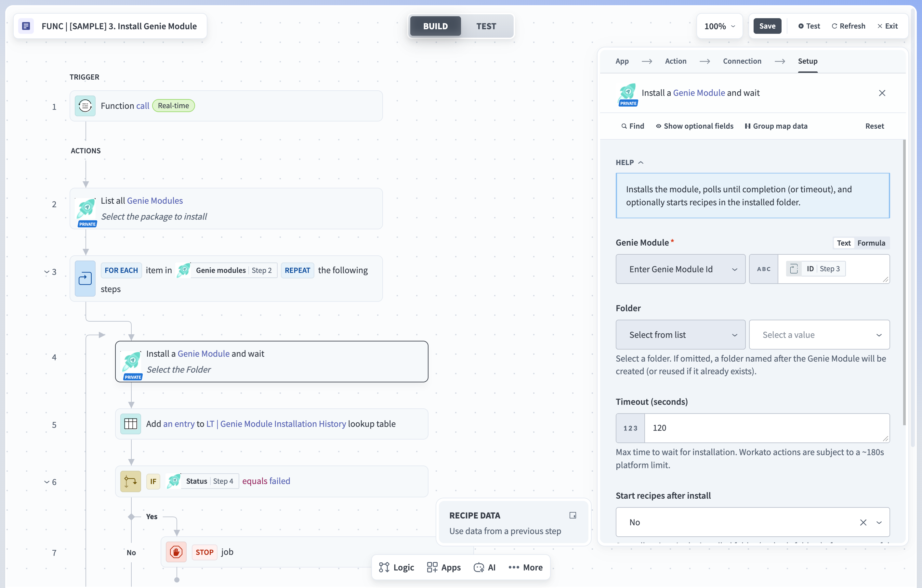Open Apps from the bottom toolbar
Viewport: 922px width, 588px height.
(x=444, y=567)
